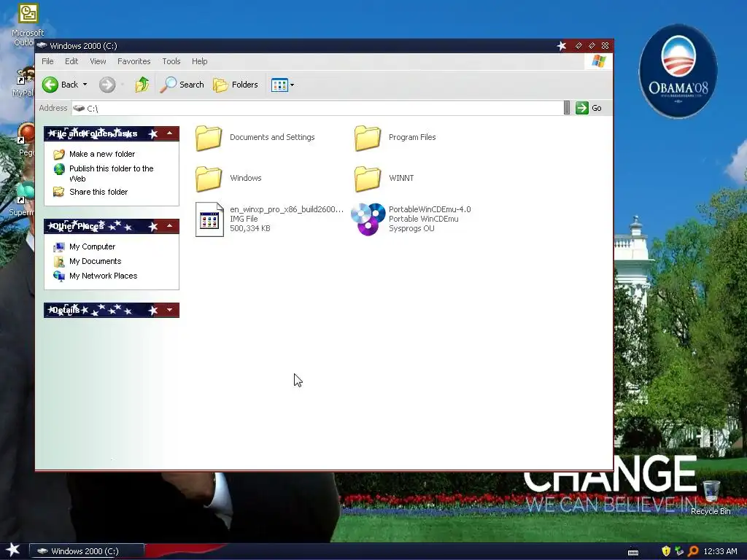Click Share this folder link
Viewport: 747px width, 560px height.
click(x=98, y=192)
